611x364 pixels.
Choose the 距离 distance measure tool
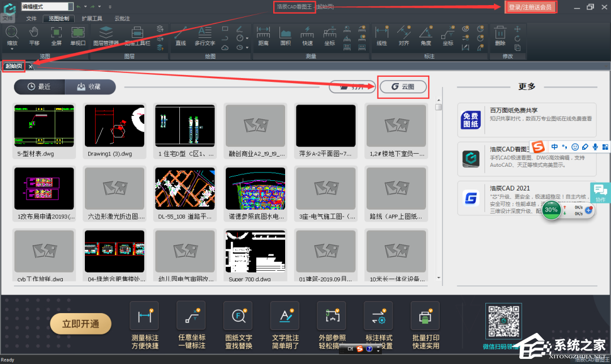click(264, 36)
